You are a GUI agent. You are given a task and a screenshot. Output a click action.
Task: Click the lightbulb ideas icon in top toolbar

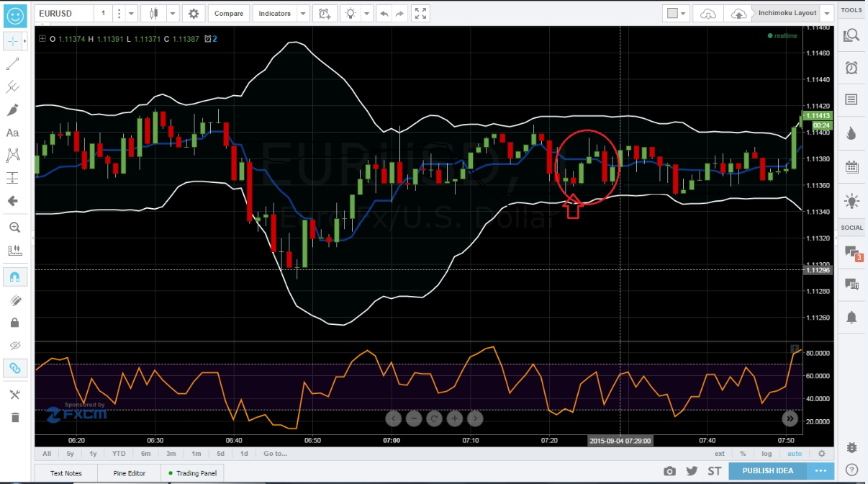[350, 13]
